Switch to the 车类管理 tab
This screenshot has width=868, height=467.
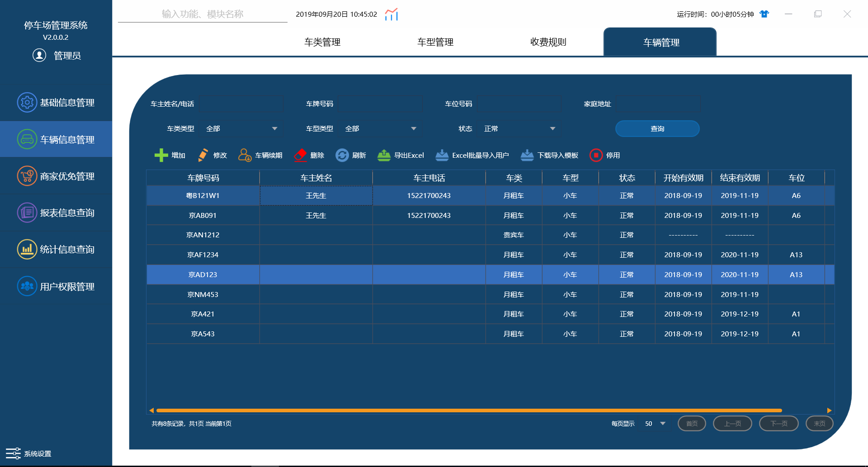(322, 42)
